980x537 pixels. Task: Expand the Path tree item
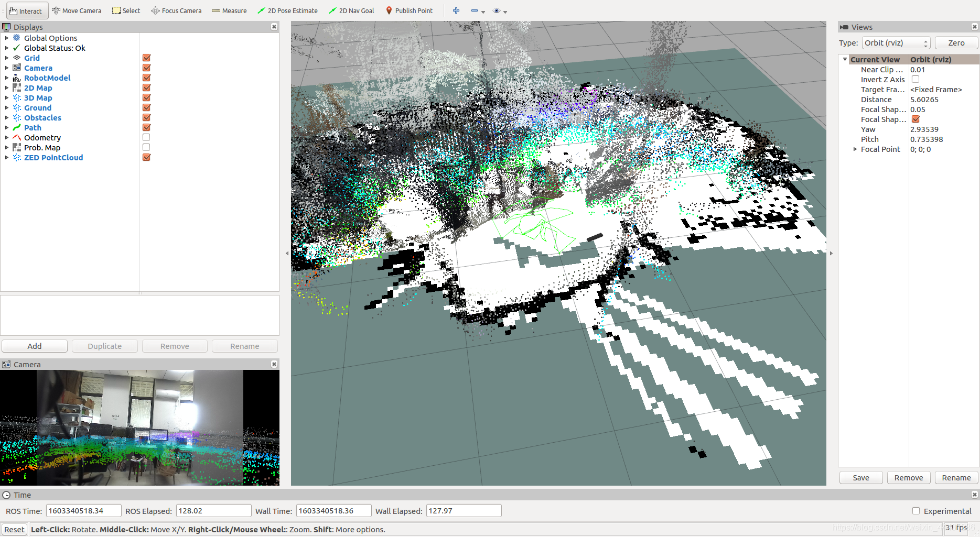click(x=7, y=127)
